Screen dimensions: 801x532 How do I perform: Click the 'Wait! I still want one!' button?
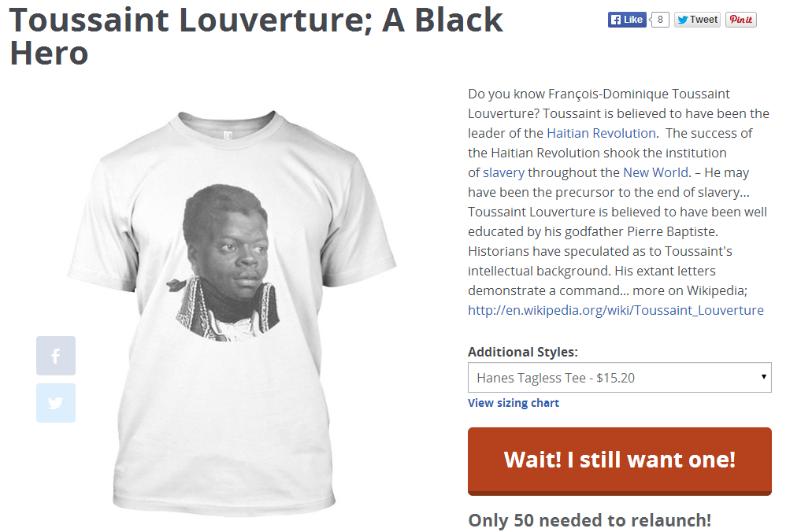(x=620, y=461)
